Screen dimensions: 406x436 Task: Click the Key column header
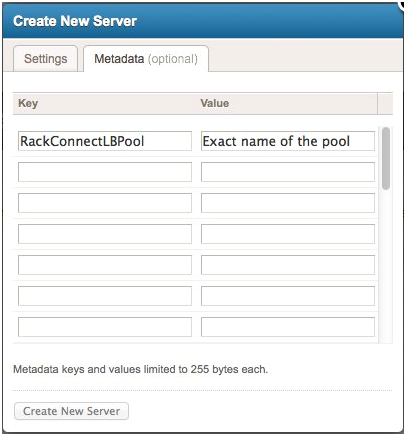28,103
